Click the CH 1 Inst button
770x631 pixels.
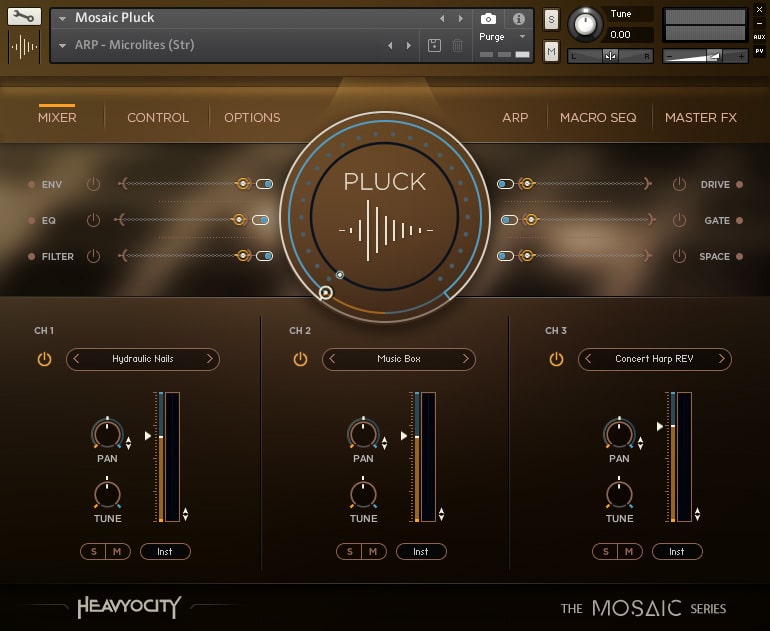click(165, 551)
